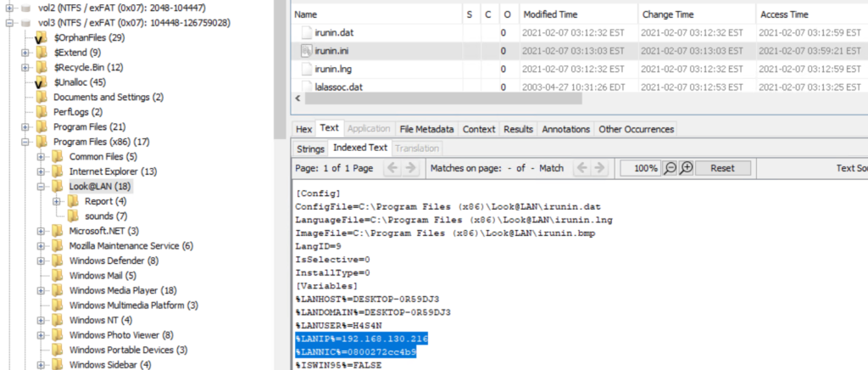The image size is (868, 370).
Task: Select Program Files (21) folder icon
Action: (42, 126)
